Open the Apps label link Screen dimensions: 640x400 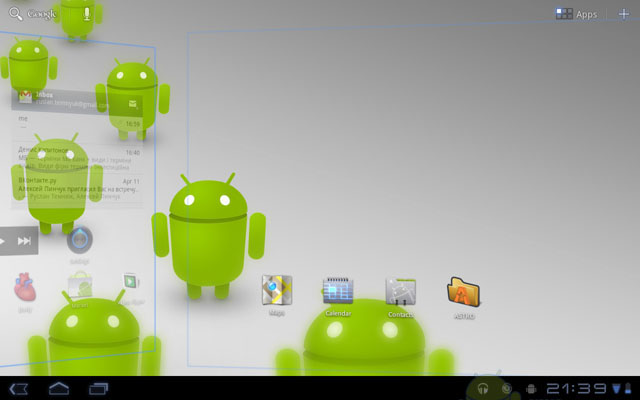tap(586, 15)
